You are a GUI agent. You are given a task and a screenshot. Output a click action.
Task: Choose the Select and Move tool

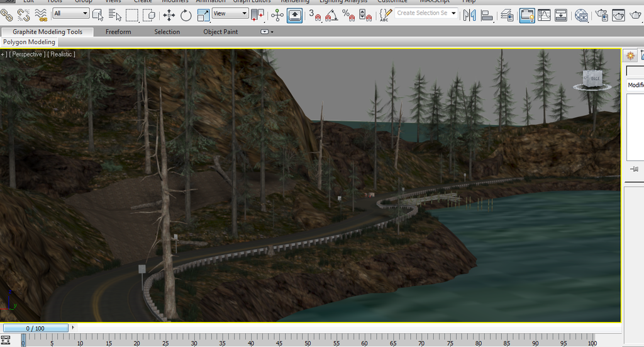[x=169, y=14]
